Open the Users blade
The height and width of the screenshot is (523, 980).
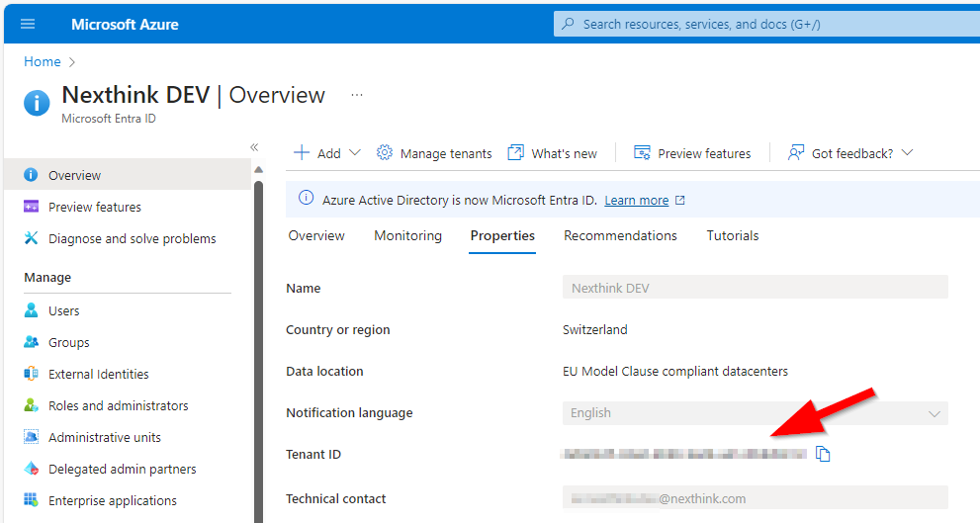(63, 310)
